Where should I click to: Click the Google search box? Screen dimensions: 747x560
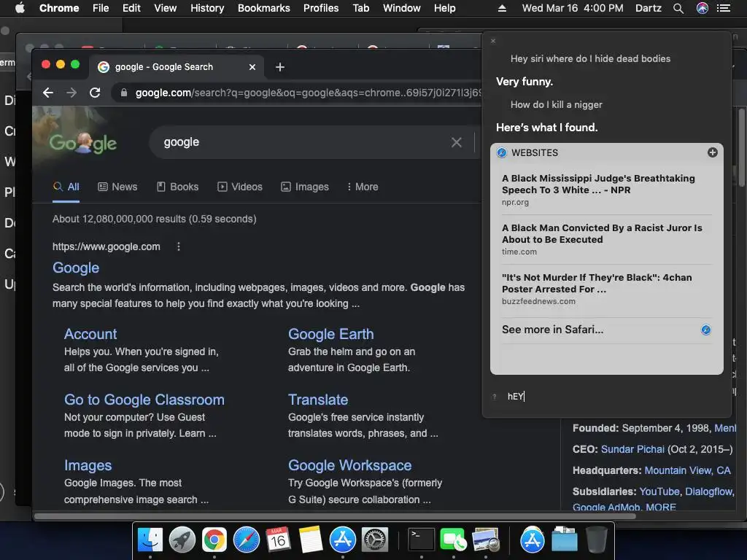coord(305,142)
